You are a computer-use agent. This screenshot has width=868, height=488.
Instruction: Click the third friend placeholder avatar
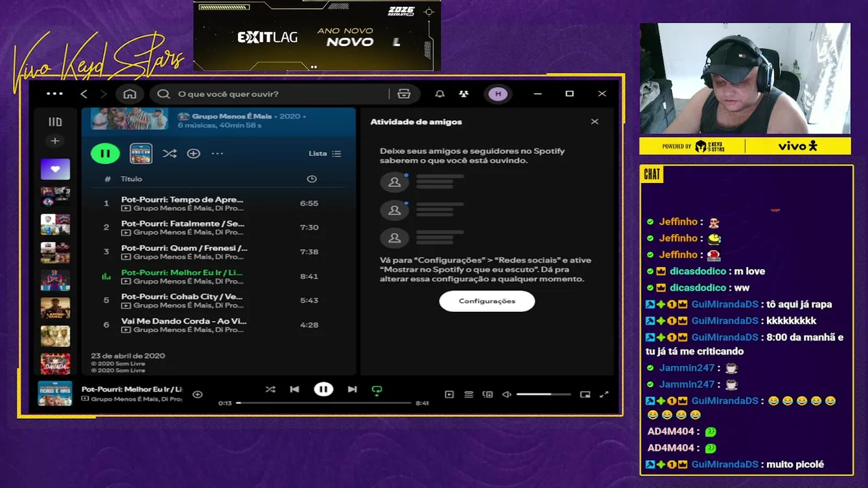point(394,238)
